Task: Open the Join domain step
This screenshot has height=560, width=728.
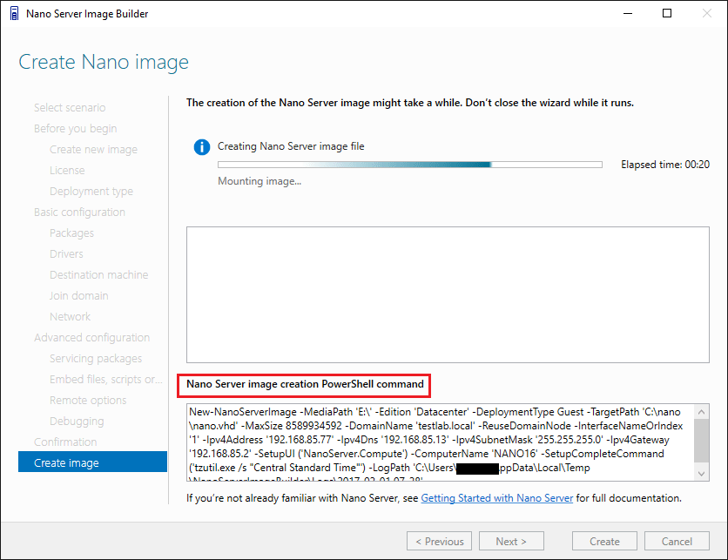Action: 79,296
